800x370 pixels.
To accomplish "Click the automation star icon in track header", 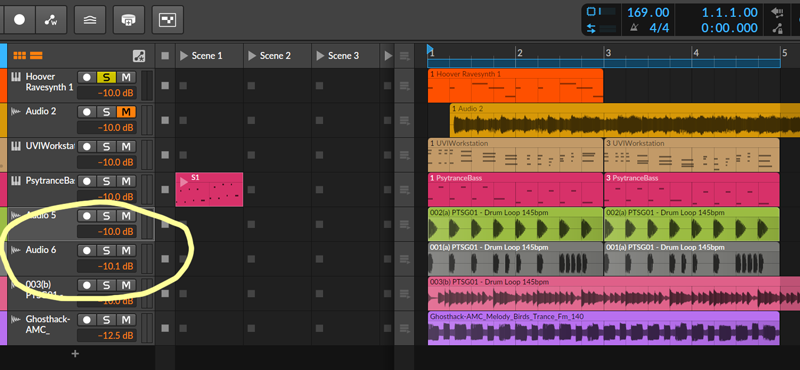I will tap(138, 56).
